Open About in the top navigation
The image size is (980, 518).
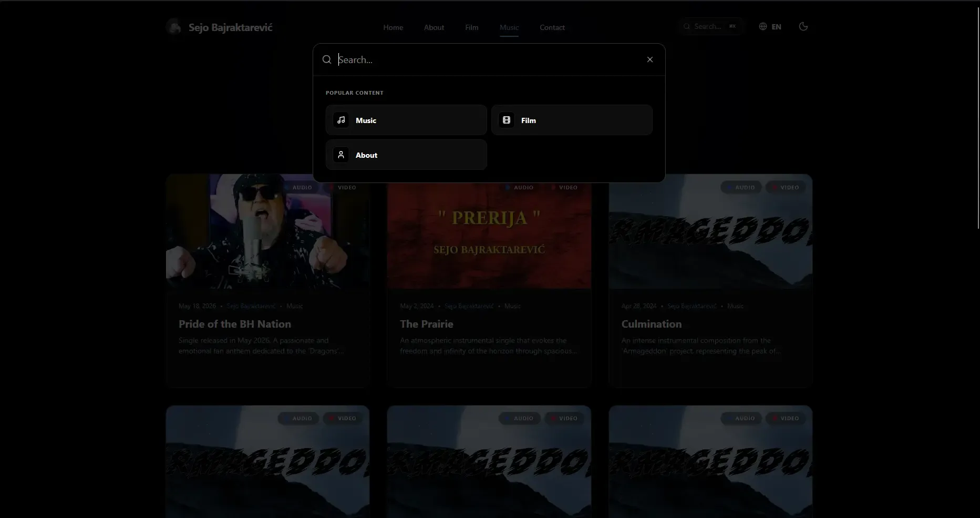click(434, 27)
